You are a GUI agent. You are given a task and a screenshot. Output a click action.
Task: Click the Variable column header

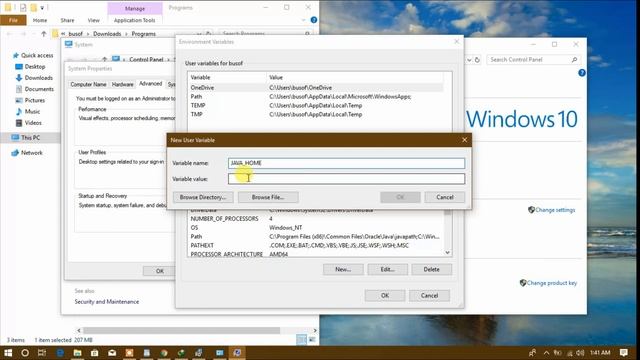227,77
